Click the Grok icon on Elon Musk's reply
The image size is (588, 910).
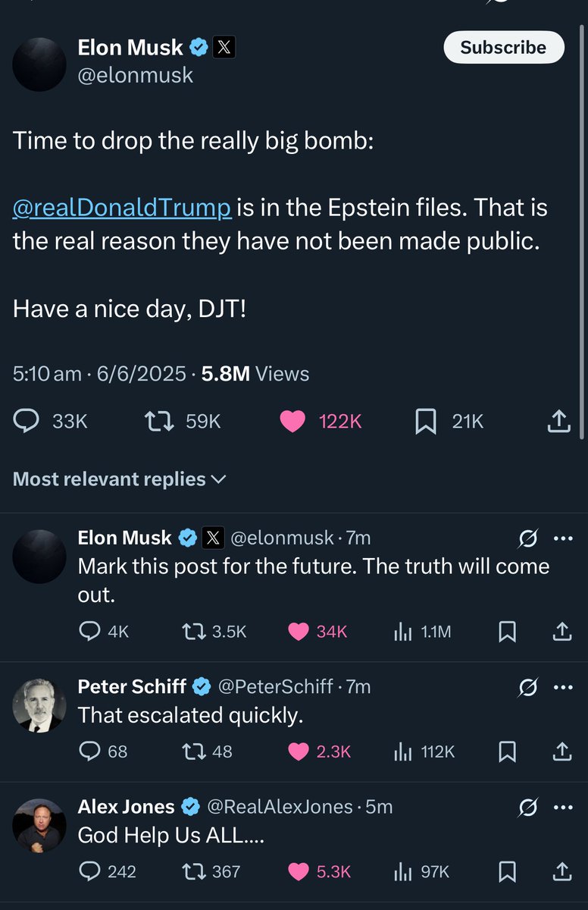(x=527, y=538)
